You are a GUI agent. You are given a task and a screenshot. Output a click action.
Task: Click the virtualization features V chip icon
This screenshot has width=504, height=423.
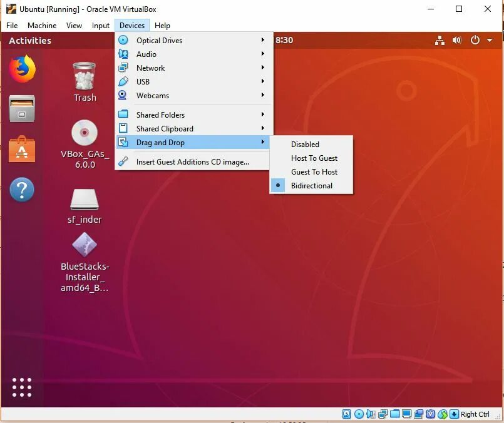click(430, 414)
